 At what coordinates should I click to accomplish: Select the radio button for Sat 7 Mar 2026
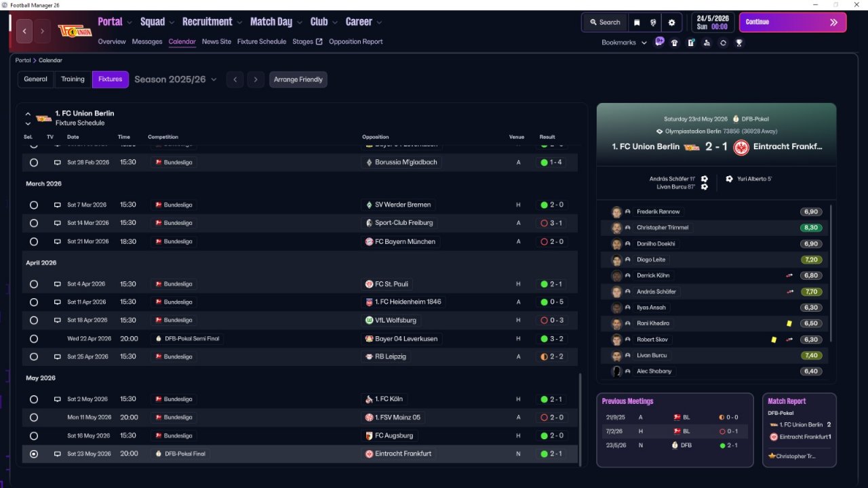tap(34, 205)
